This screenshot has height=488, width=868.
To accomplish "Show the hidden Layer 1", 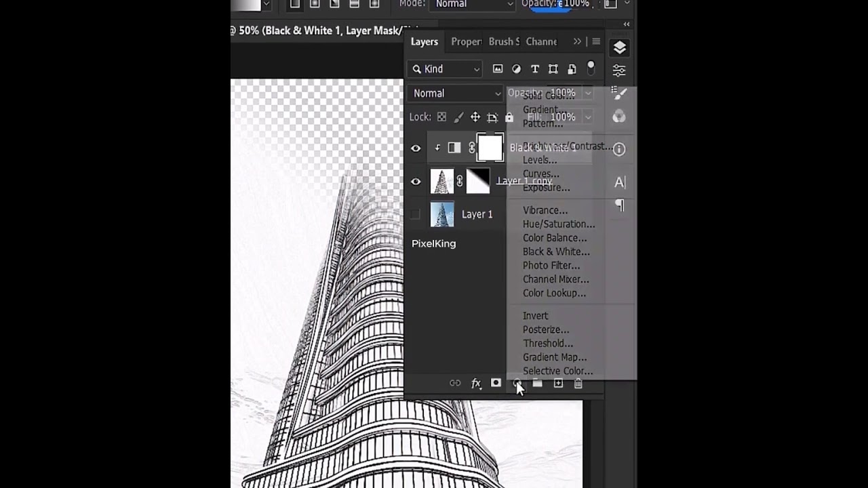I will (x=415, y=214).
